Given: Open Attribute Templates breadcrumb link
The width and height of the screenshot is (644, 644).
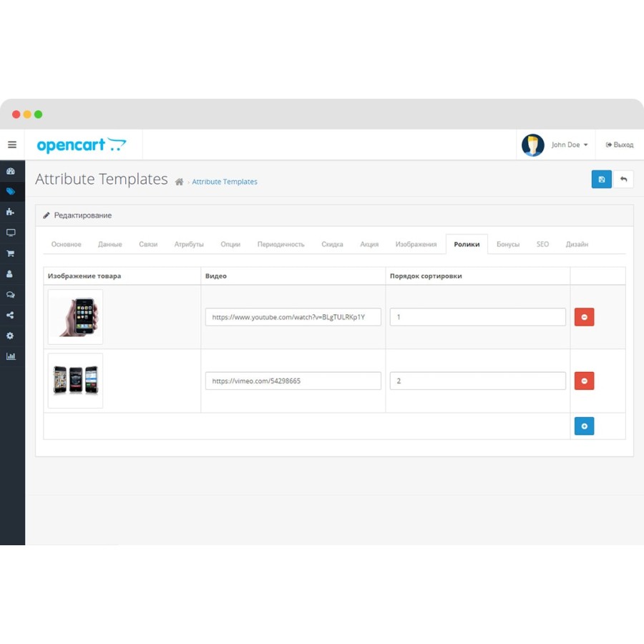Looking at the screenshot, I should coord(225,182).
